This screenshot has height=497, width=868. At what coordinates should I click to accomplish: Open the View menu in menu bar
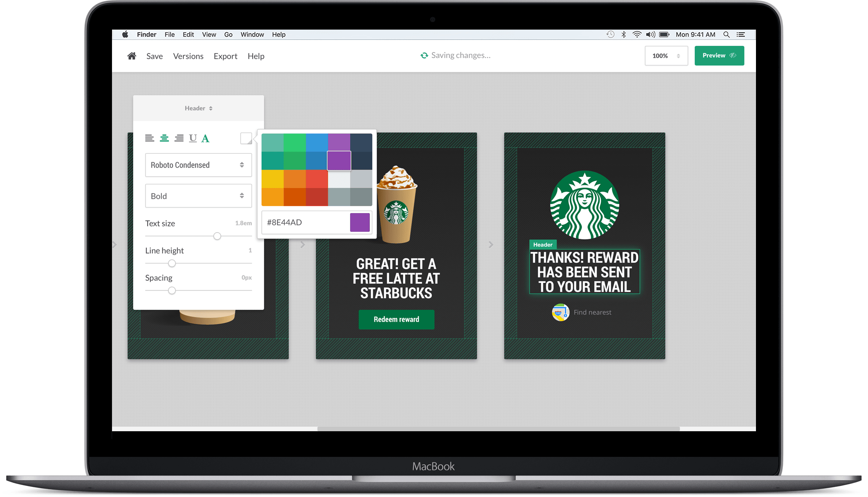click(x=209, y=34)
